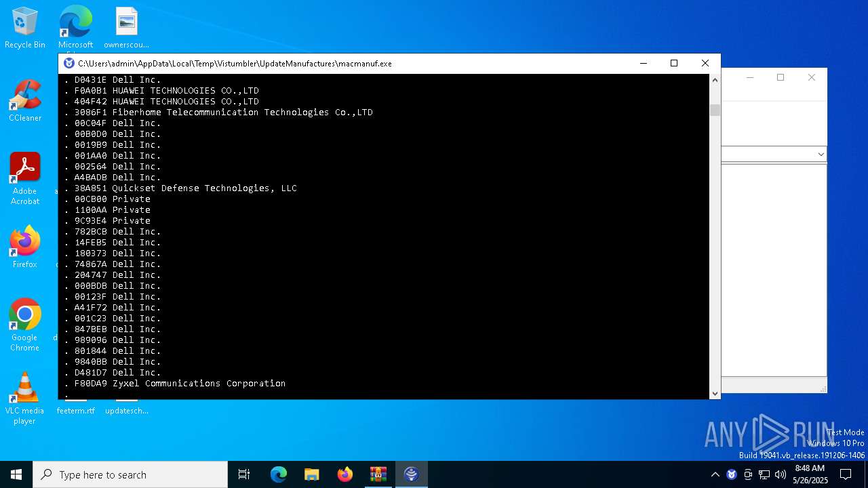
Task: Launch Firefox from the taskbar
Action: 345,474
